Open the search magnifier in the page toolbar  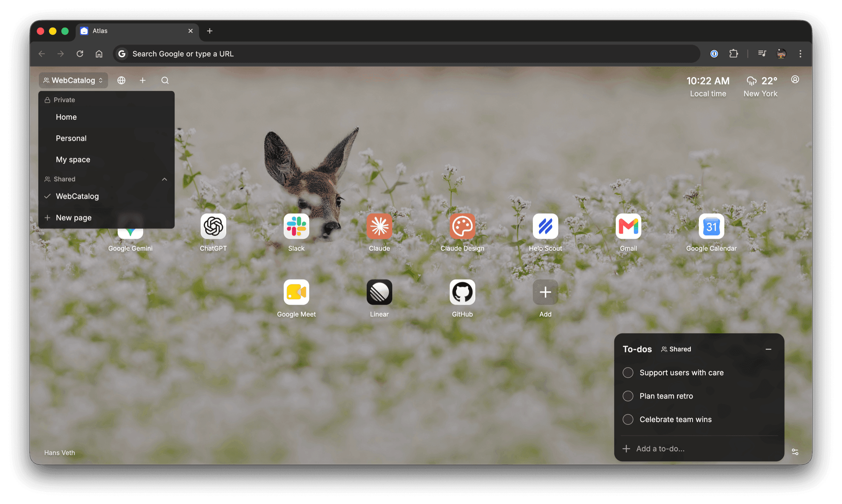click(165, 80)
